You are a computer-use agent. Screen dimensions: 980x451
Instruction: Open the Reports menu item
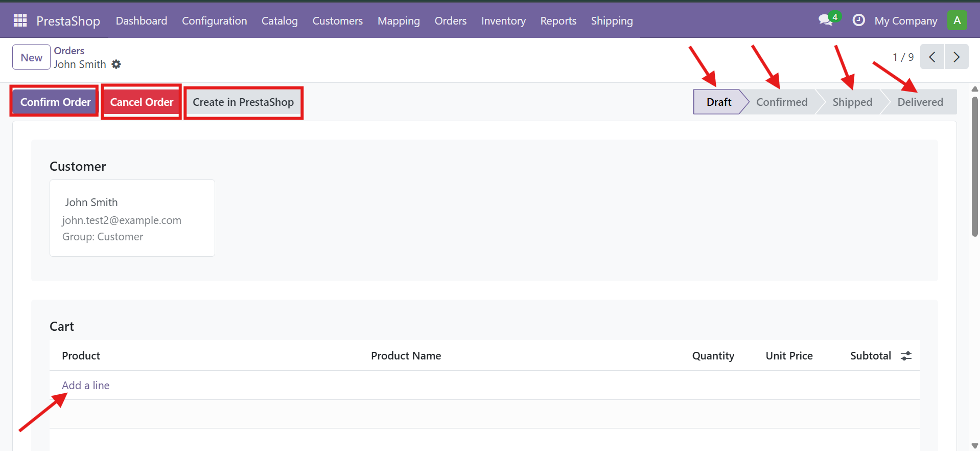[558, 21]
